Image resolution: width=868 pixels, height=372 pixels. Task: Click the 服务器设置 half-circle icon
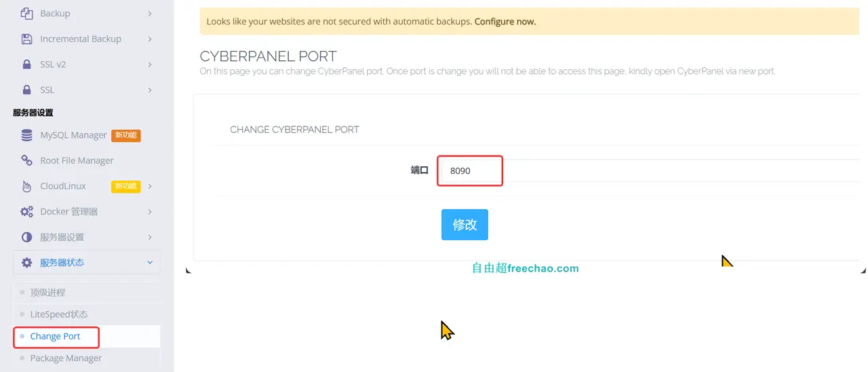tap(26, 237)
